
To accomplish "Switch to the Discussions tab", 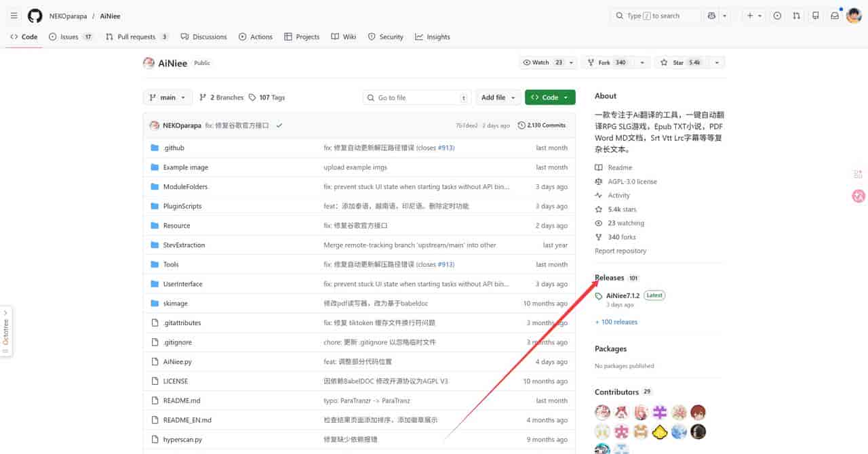I will [x=203, y=37].
